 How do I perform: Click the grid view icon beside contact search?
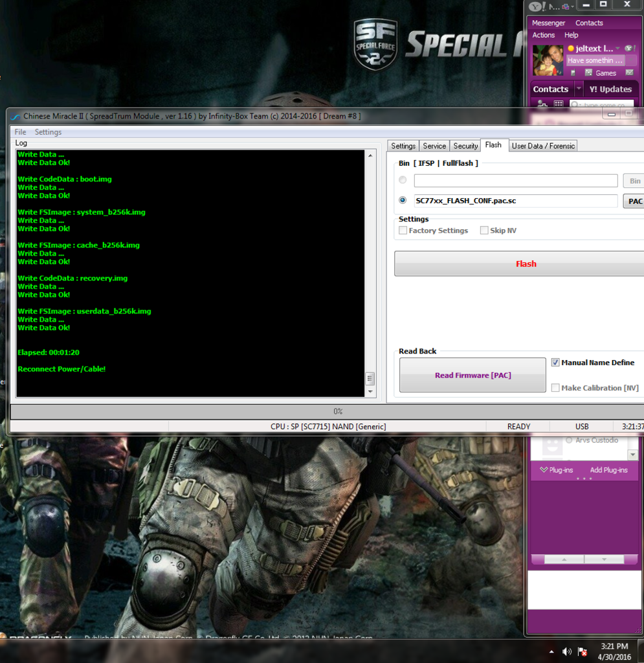click(558, 104)
